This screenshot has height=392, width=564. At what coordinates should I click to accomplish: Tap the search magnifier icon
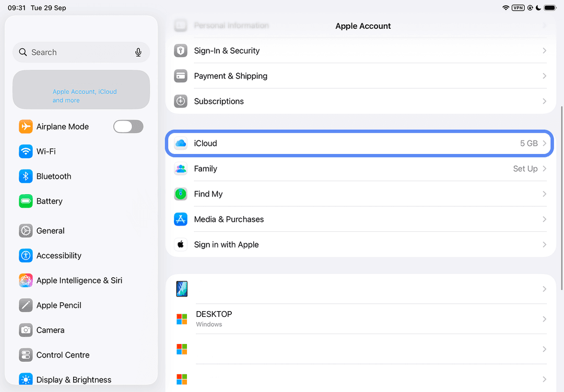coord(23,52)
